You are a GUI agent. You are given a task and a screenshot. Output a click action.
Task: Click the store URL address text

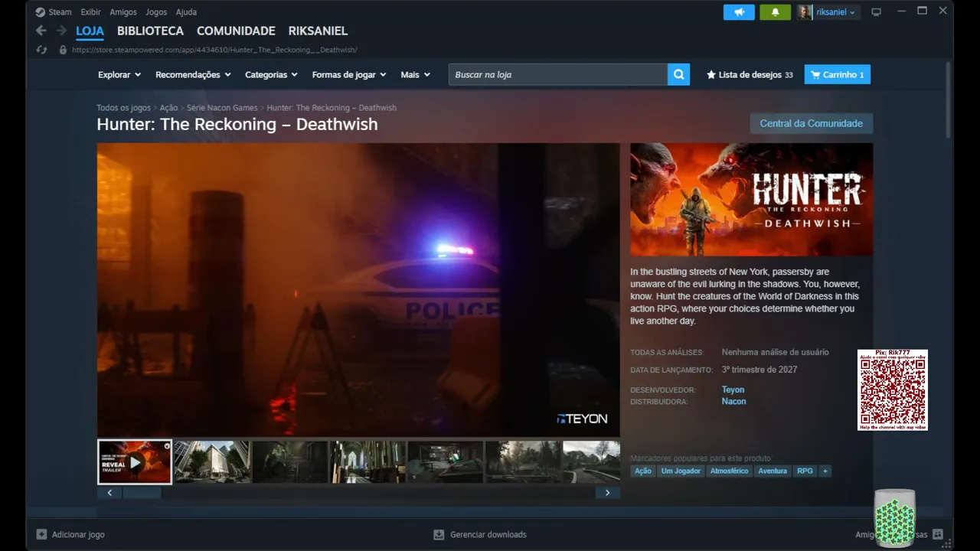(214, 50)
